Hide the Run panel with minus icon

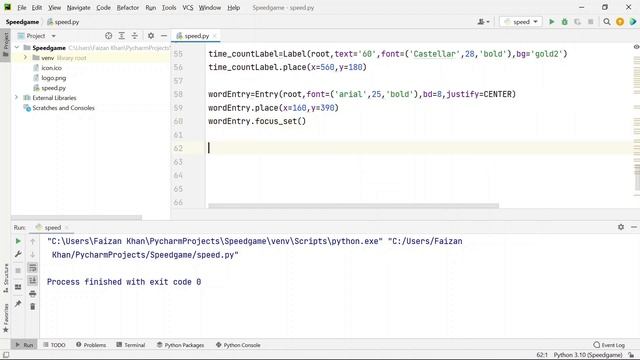click(x=633, y=227)
